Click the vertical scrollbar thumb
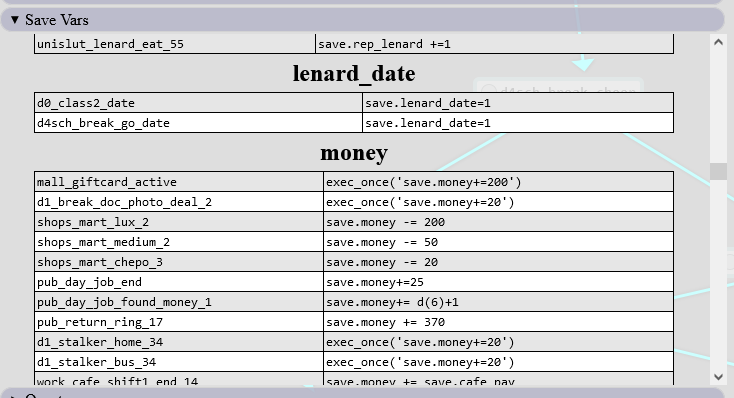This screenshot has width=734, height=398. click(718, 171)
